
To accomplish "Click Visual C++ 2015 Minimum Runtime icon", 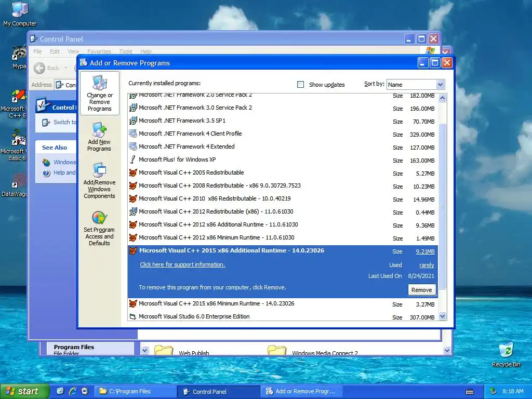I will [133, 303].
